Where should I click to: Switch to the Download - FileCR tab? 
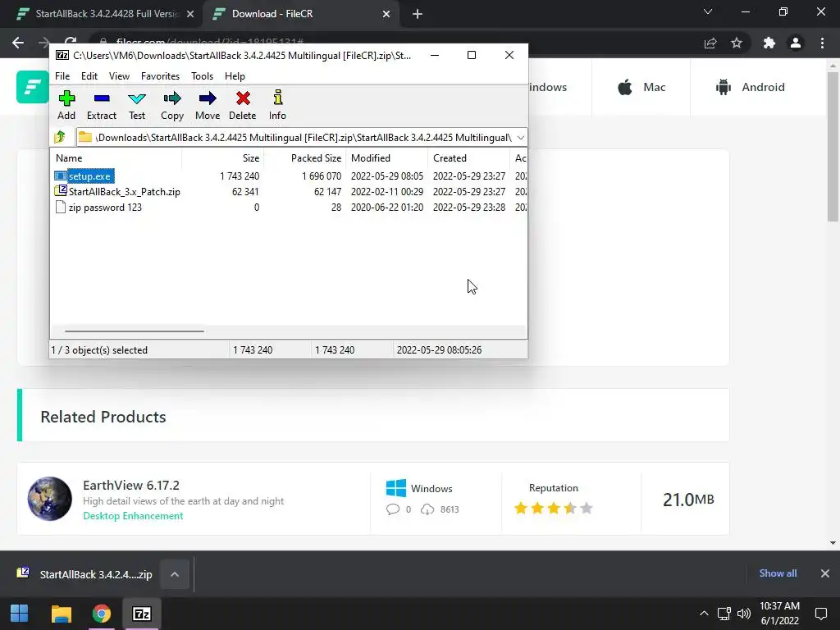click(300, 14)
